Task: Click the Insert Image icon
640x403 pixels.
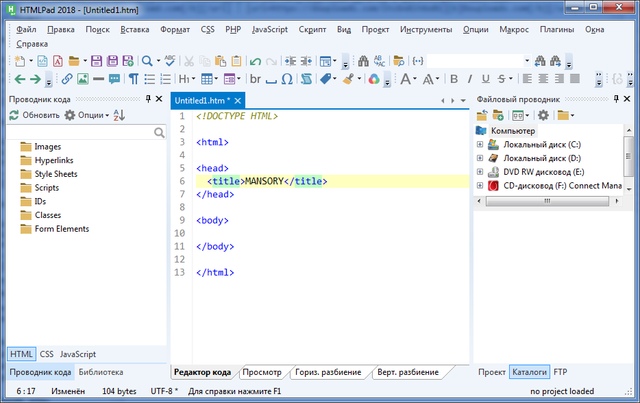Action: [83, 79]
